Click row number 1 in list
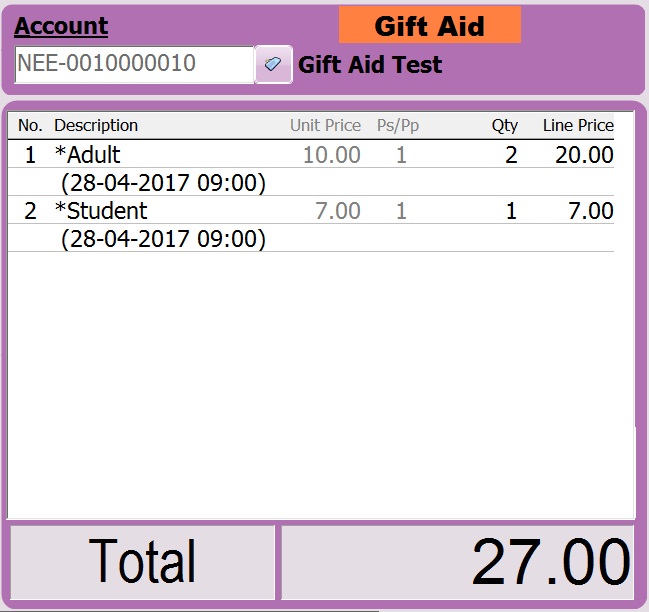 pyautogui.click(x=30, y=155)
